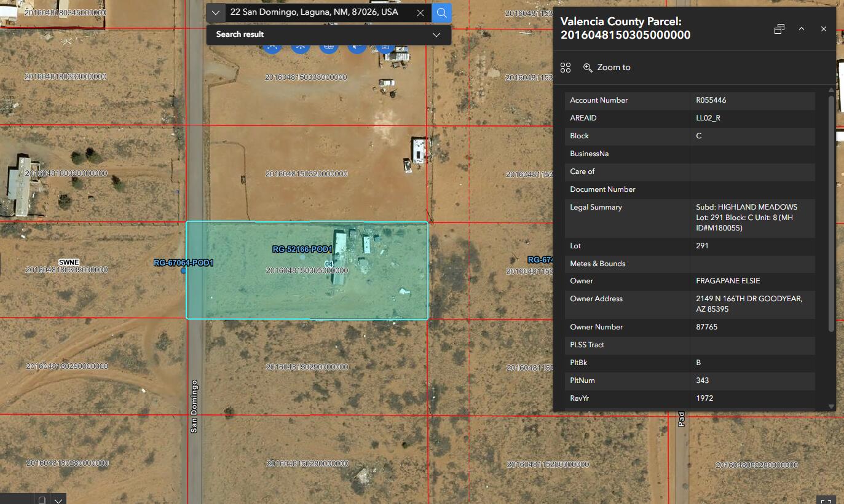This screenshot has width=844, height=504.
Task: Select parcel label 2016048180305000000 on map
Action: tap(66, 270)
